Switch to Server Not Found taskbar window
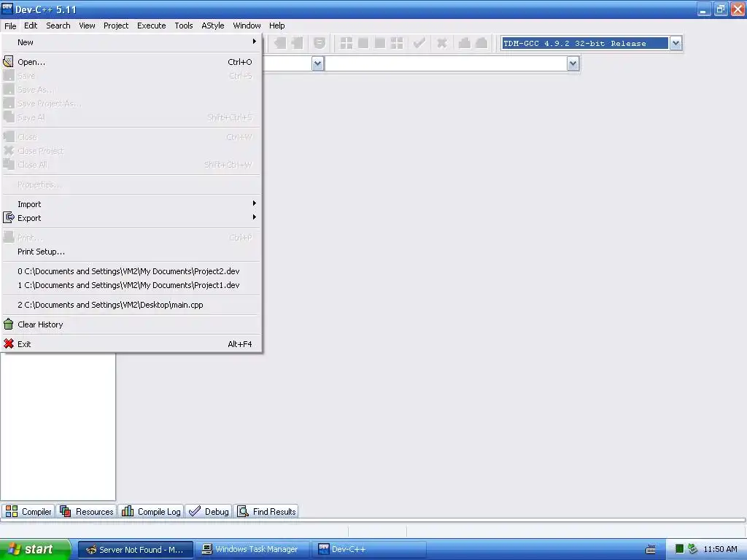 135,550
